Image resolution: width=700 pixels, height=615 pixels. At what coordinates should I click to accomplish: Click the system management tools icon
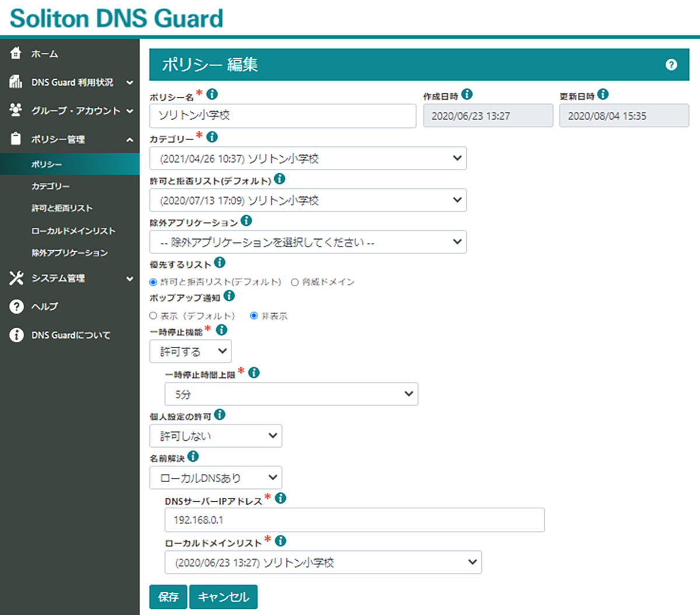coord(16,278)
